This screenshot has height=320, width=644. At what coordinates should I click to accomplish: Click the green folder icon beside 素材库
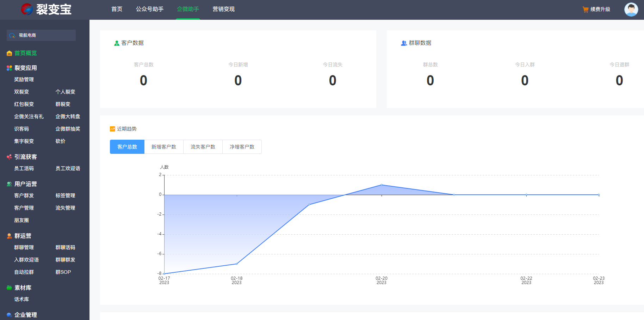click(x=10, y=288)
